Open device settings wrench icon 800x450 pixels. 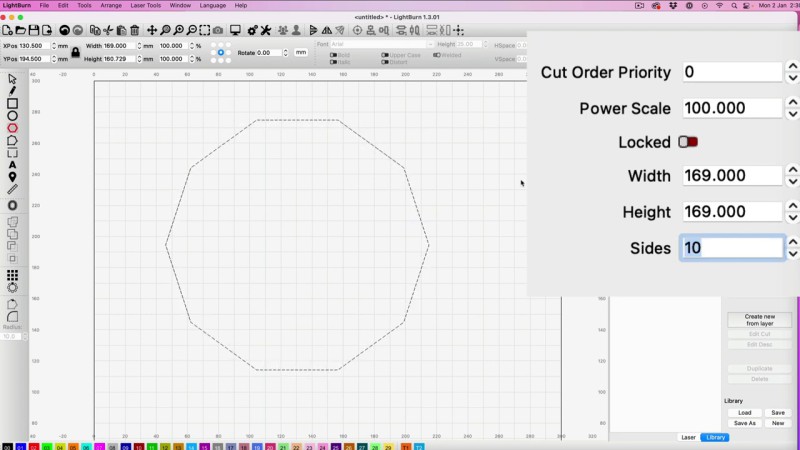coord(266,31)
